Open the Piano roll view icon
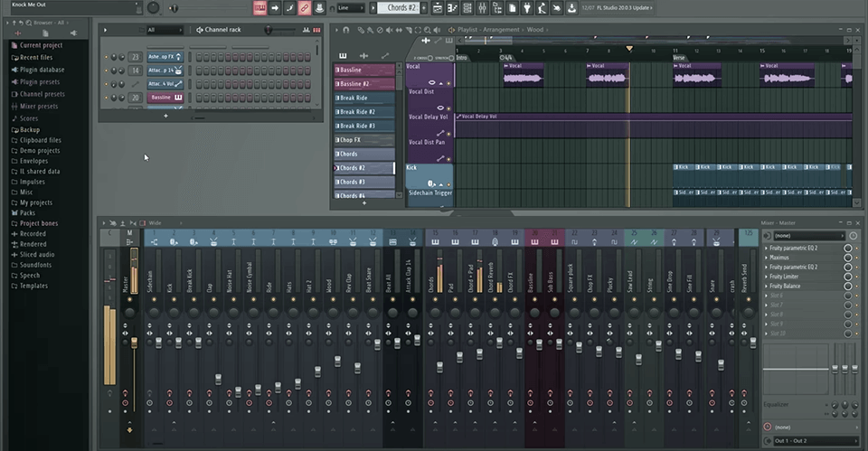Viewport: 868px width, 451px height. click(452, 8)
